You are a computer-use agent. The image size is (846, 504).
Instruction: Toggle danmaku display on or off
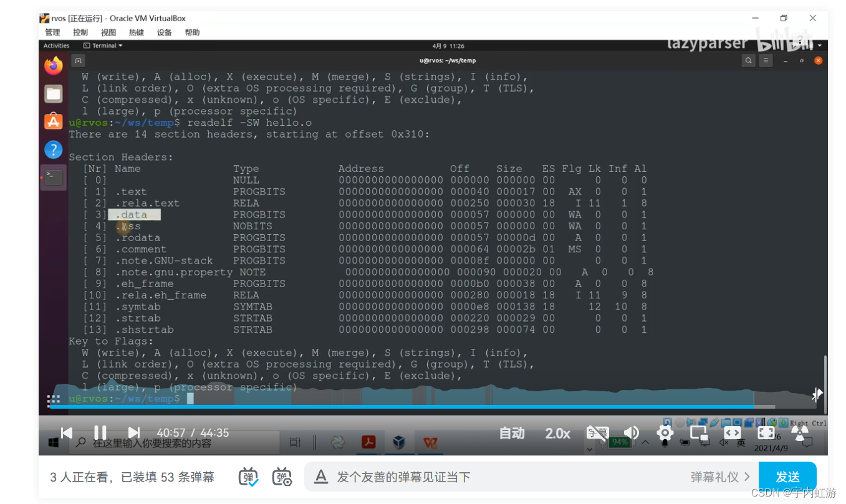coord(249,477)
